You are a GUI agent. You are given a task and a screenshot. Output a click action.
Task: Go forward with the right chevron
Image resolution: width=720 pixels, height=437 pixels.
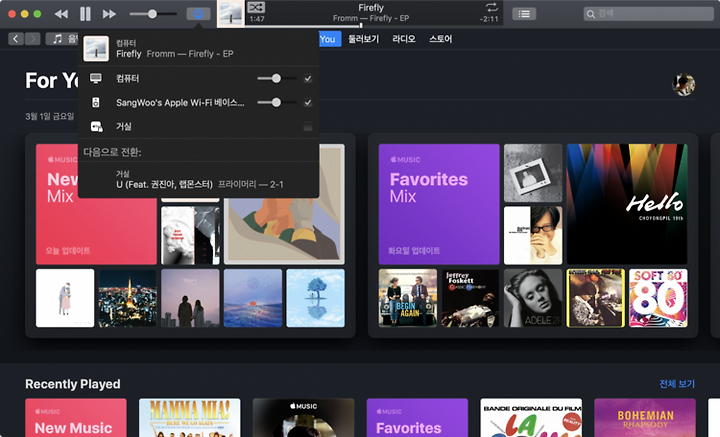tap(33, 39)
